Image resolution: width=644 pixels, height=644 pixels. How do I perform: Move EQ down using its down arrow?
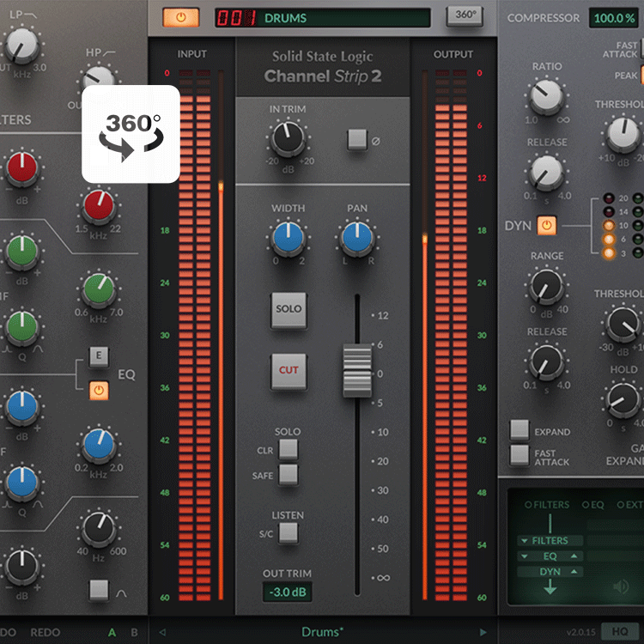click(525, 556)
